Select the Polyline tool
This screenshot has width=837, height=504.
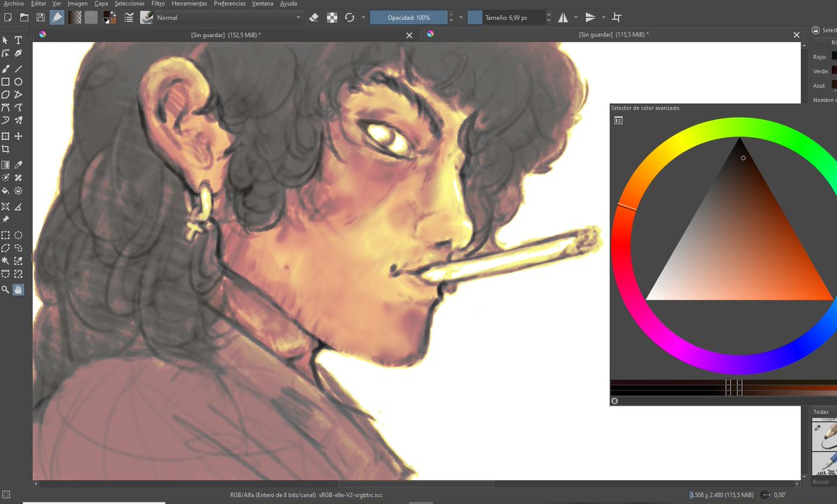point(19,94)
